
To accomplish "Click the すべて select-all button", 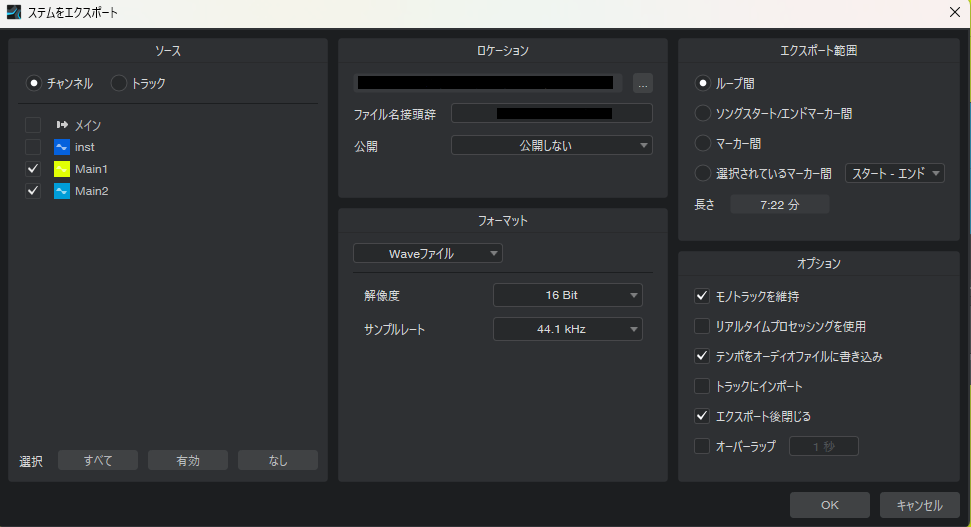I will click(x=98, y=460).
